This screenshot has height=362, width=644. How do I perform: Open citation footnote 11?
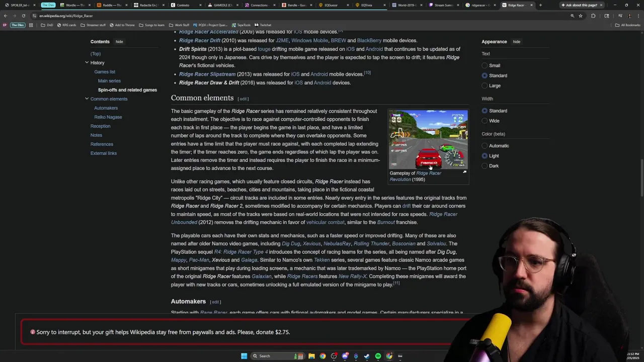click(396, 283)
